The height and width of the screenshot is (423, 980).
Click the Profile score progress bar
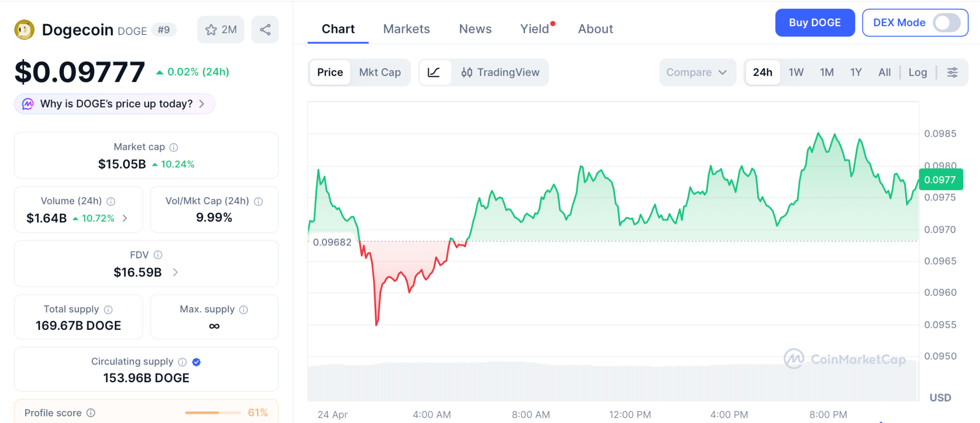coord(212,412)
